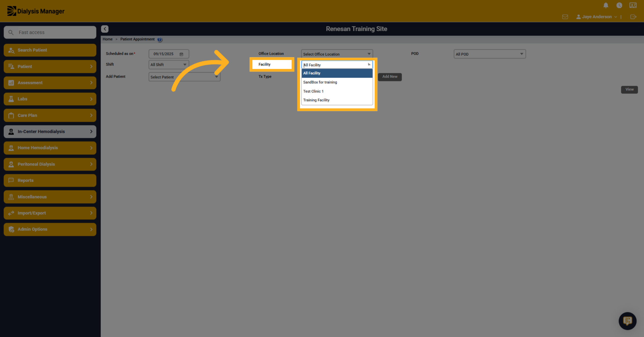644x337 pixels.
Task: Open the notifications bell icon
Action: [x=606, y=5]
